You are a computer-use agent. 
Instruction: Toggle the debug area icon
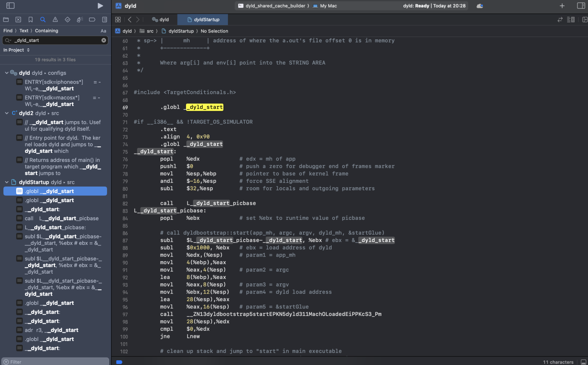point(583,362)
